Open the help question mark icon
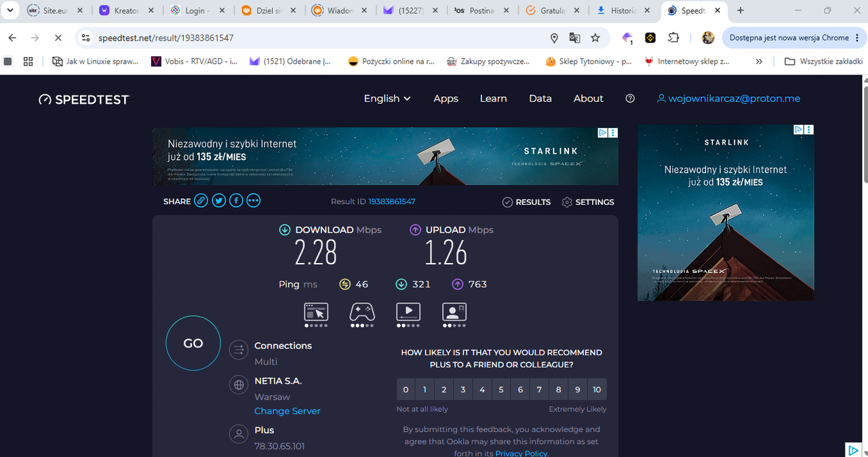Image resolution: width=868 pixels, height=457 pixels. (x=630, y=98)
